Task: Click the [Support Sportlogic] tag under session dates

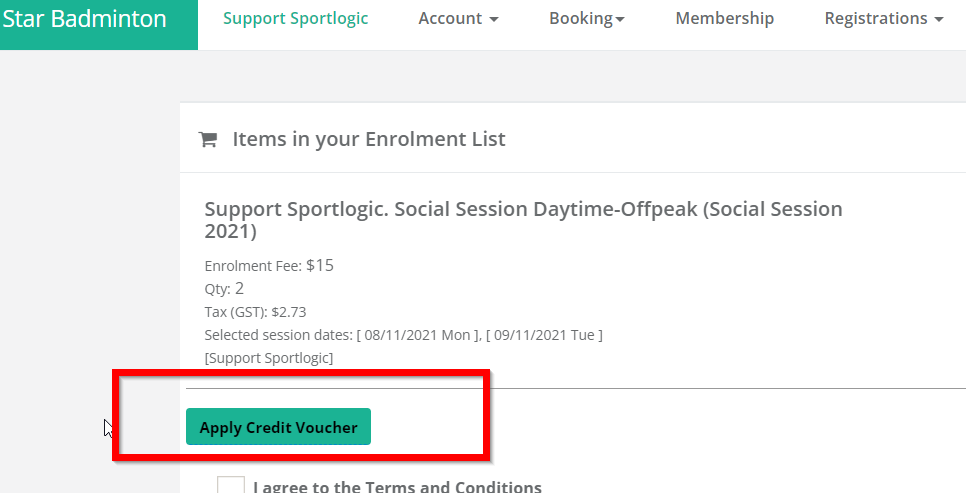Action: click(269, 358)
